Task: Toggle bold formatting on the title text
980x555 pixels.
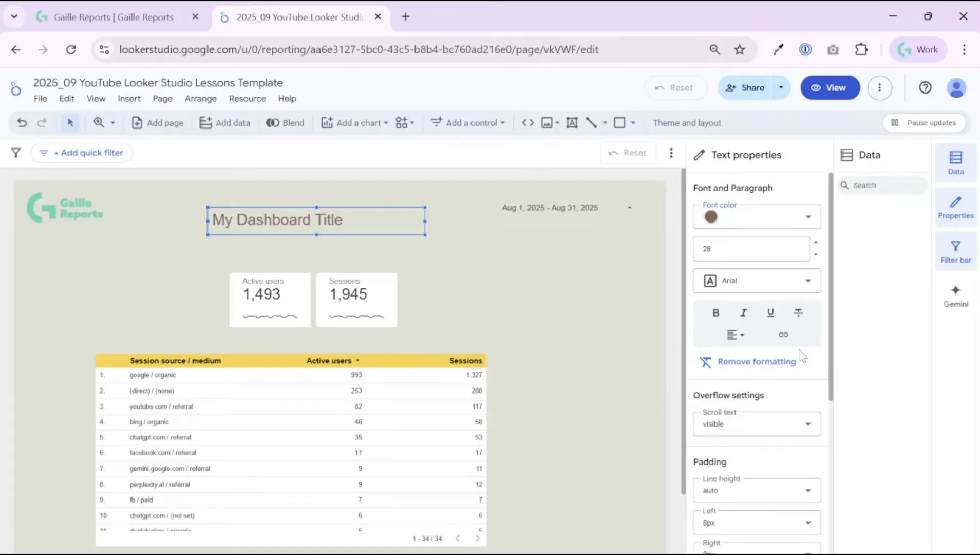Action: click(x=715, y=312)
